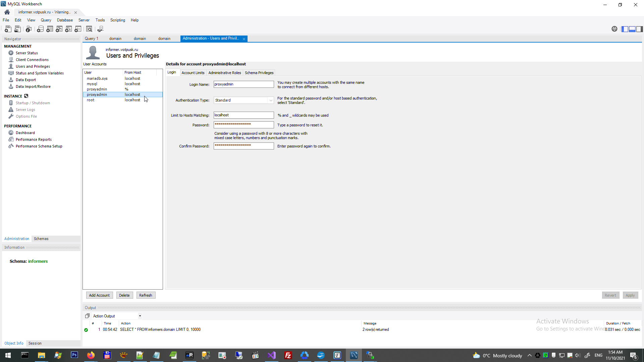Click the Add Account button
Viewport: 644px width, 362px height.
[99, 295]
